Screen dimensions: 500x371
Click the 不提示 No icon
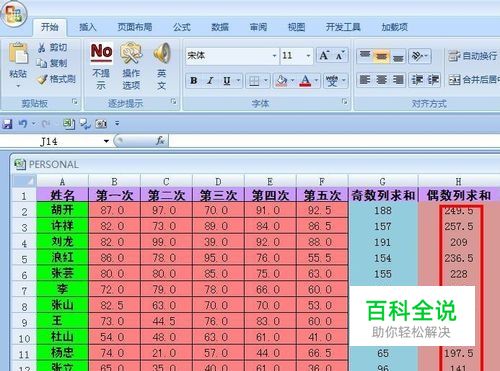point(101,53)
